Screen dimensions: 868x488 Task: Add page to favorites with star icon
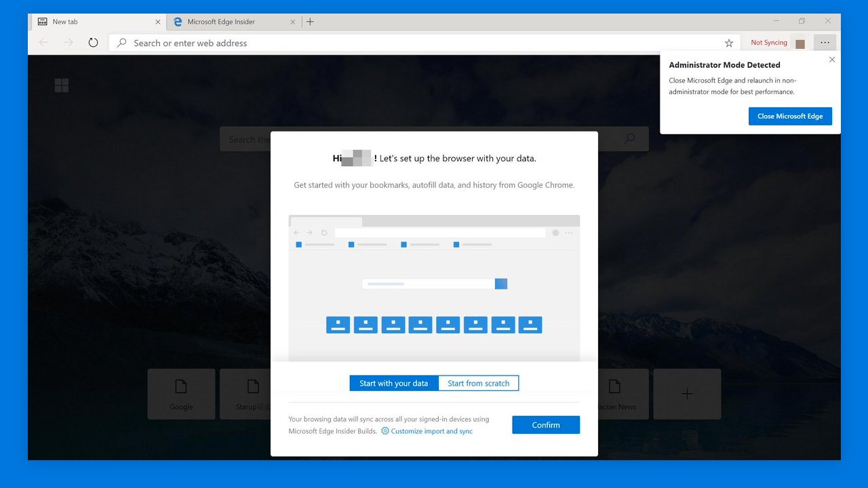click(729, 43)
